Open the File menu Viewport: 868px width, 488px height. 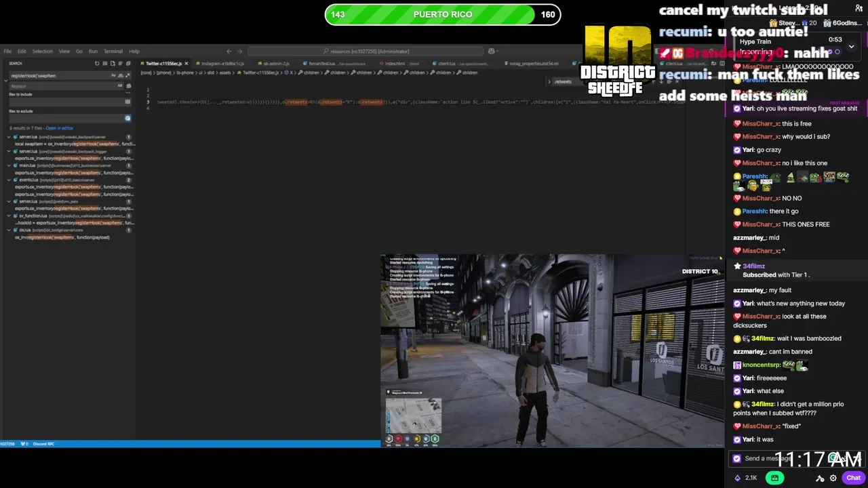[x=7, y=51]
